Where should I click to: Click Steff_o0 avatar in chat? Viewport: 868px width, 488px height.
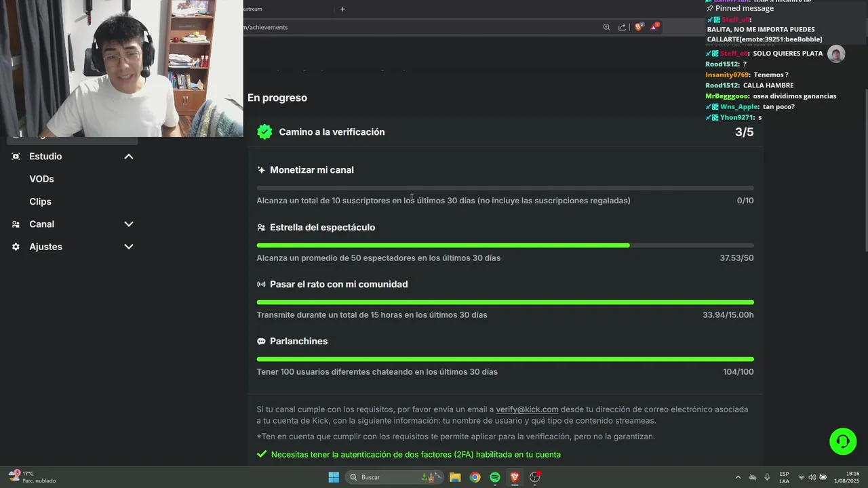836,54
